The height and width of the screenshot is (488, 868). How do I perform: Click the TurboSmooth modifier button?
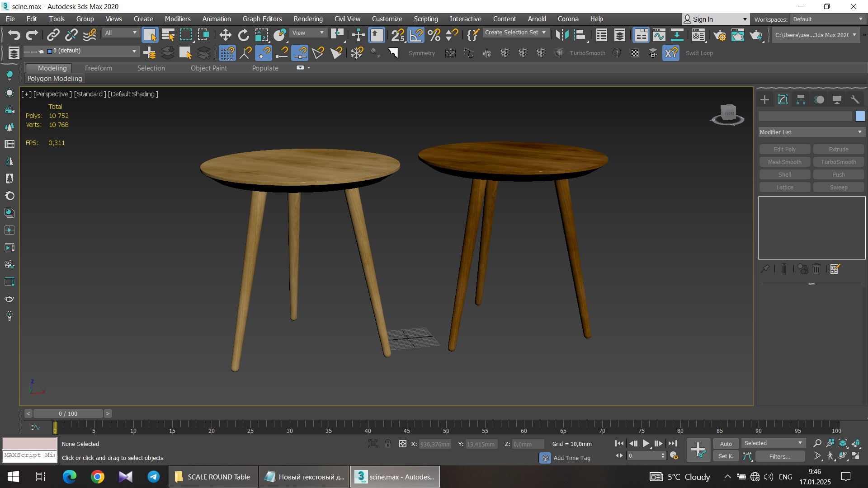pos(838,162)
